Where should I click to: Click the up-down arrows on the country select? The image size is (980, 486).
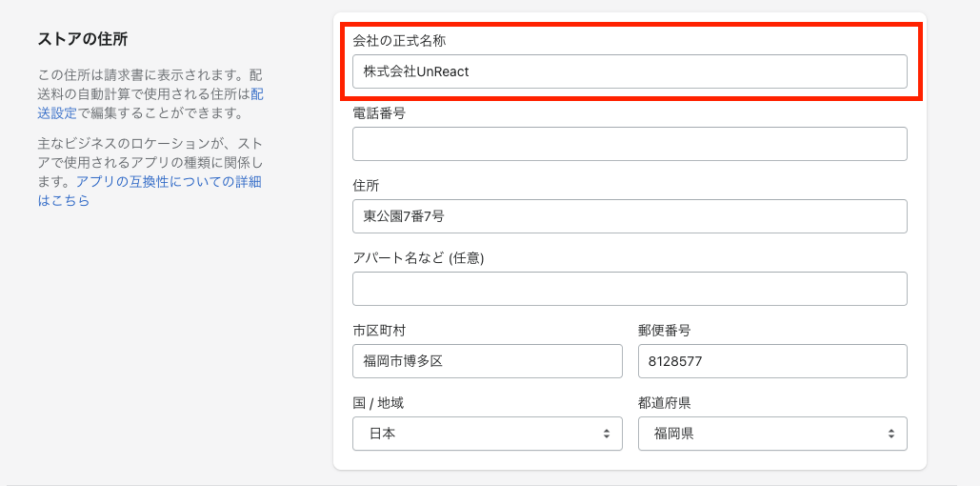coord(606,434)
